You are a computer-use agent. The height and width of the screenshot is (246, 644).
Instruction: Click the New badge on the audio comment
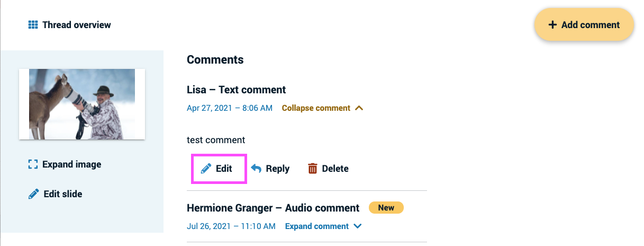tap(386, 208)
